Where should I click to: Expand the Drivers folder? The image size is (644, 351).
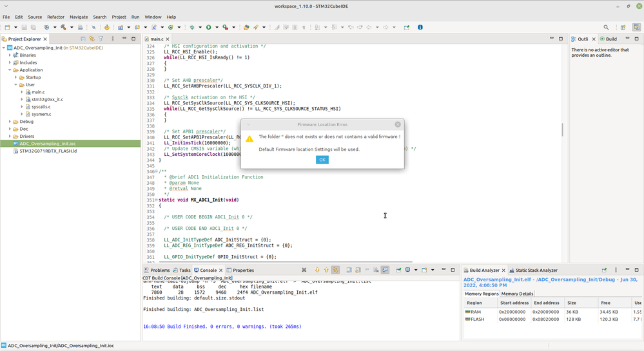10,137
